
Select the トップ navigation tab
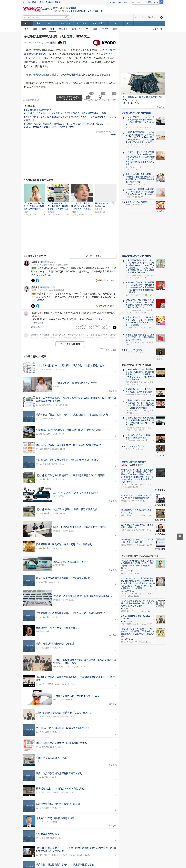(x=27, y=24)
